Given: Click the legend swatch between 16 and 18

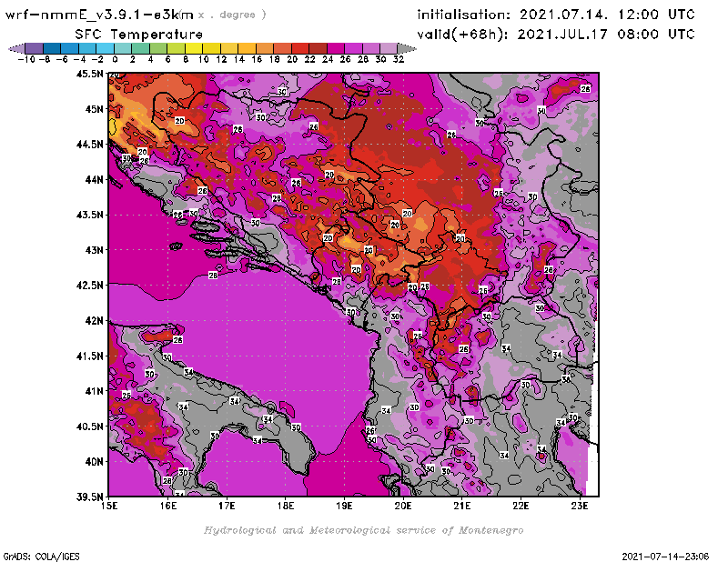Looking at the screenshot, I should 265,48.
